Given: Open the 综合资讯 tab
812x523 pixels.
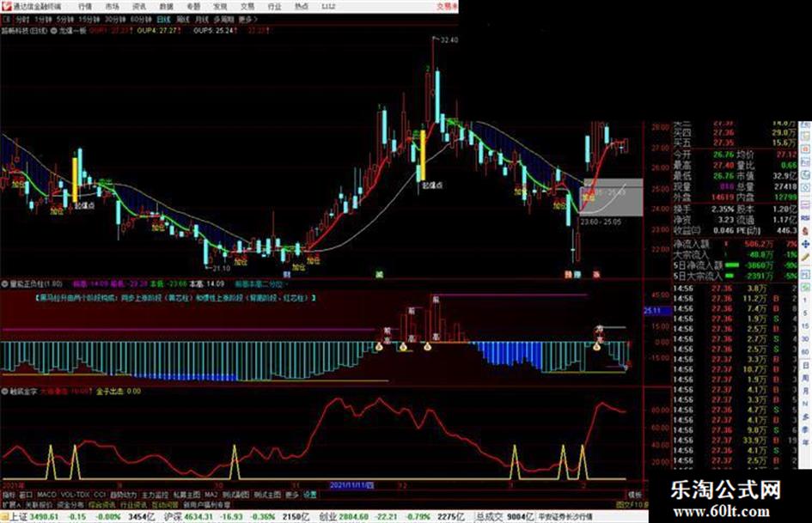Looking at the screenshot, I should pyautogui.click(x=102, y=504).
